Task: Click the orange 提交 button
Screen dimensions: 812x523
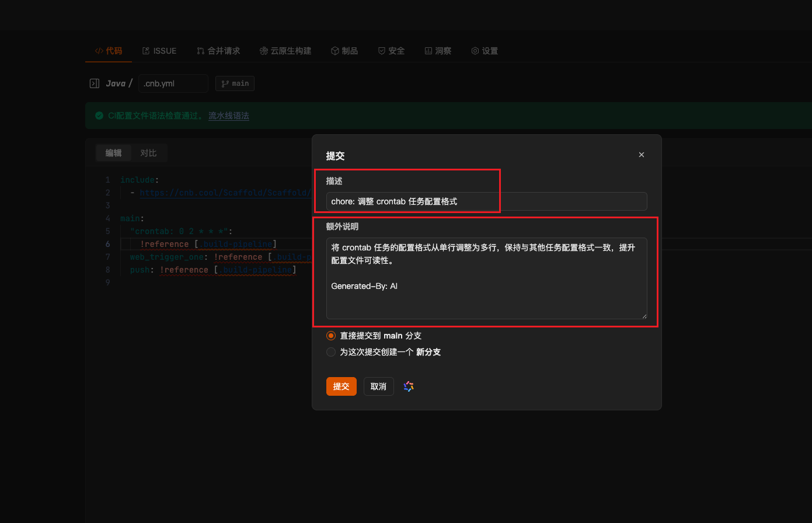Action: 341,386
